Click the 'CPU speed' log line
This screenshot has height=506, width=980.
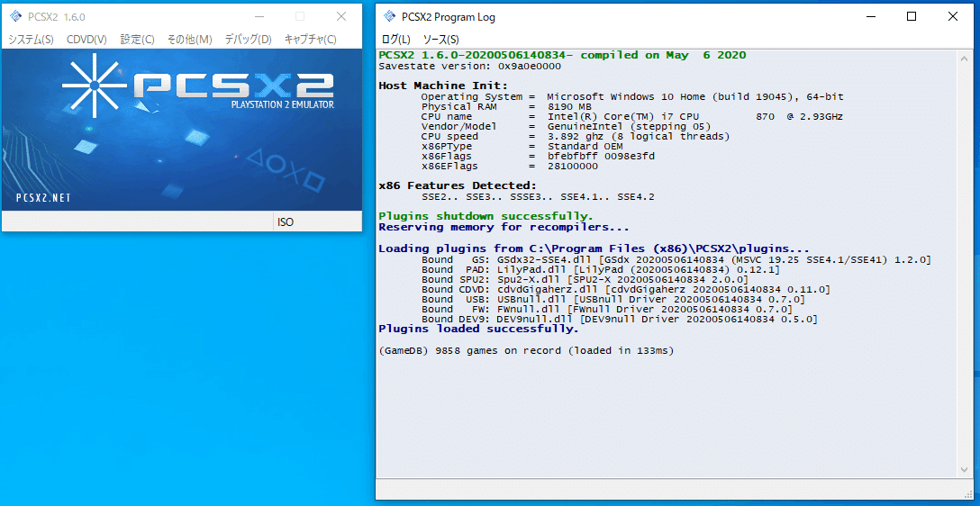575,137
